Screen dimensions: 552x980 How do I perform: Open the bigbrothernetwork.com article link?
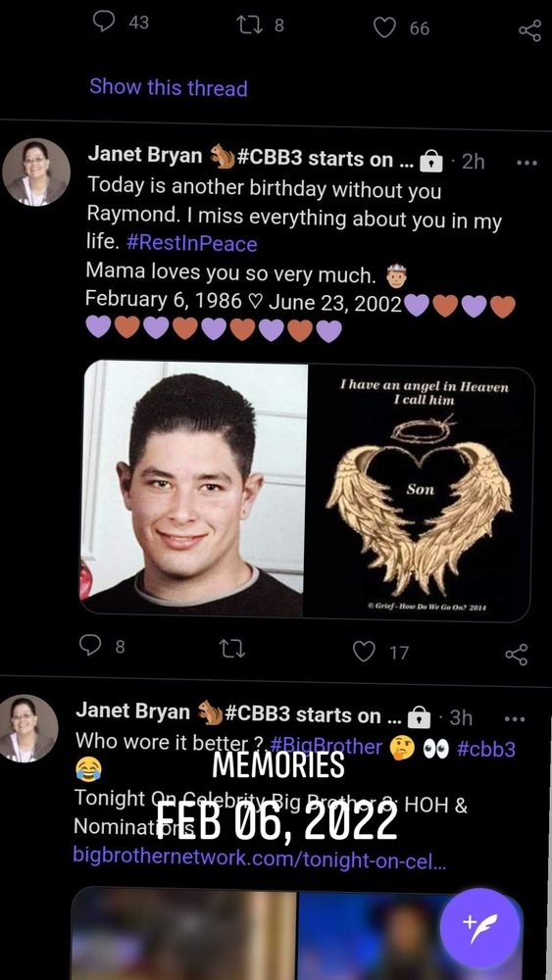tap(260, 854)
